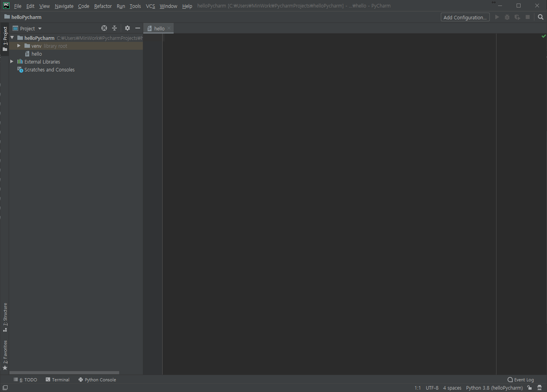
Task: Open the 6: TODO tool window
Action: click(25, 380)
